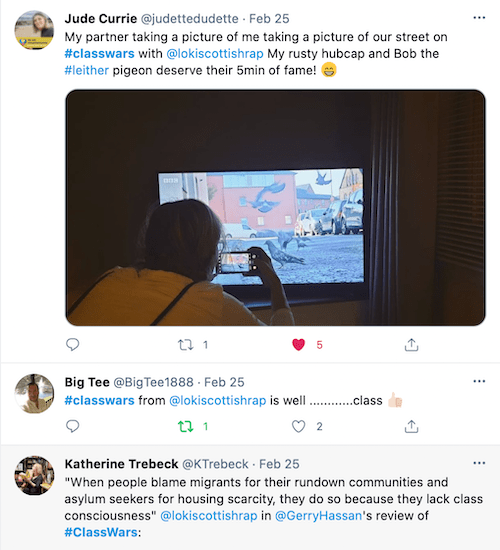Viewport: 500px width, 550px height.
Task: Open @lokiscottishrap mention in Big Tee's tweet
Action: (x=218, y=401)
